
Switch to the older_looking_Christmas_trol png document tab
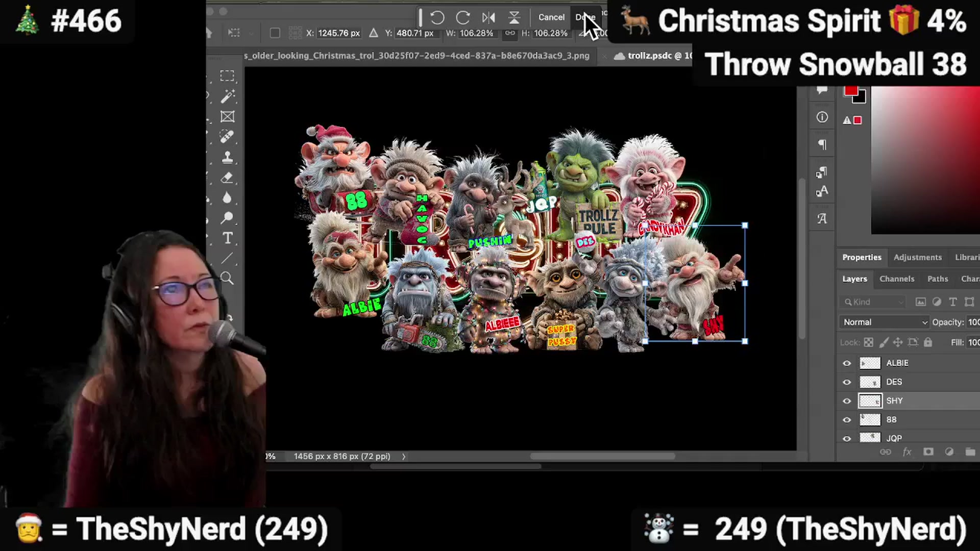click(x=416, y=56)
